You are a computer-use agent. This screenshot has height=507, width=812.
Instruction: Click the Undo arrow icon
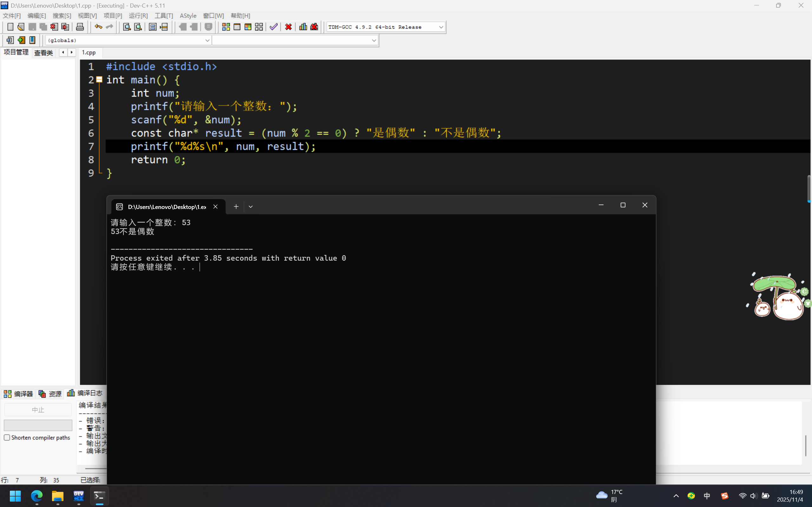click(98, 27)
